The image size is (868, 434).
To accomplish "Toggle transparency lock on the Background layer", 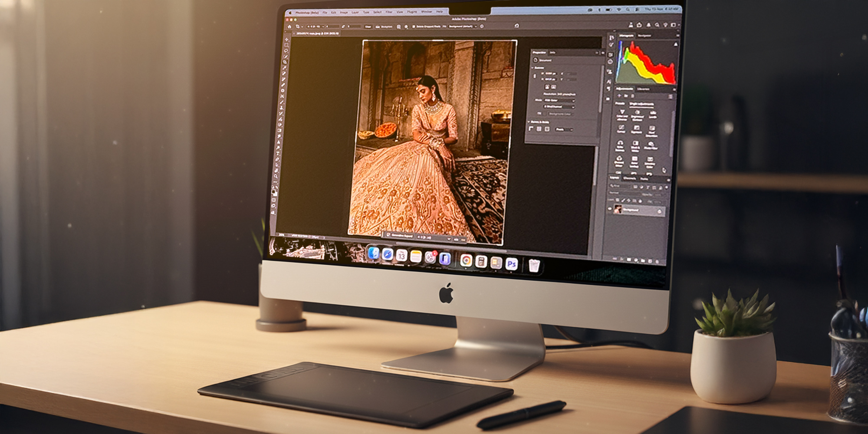I will click(x=617, y=201).
